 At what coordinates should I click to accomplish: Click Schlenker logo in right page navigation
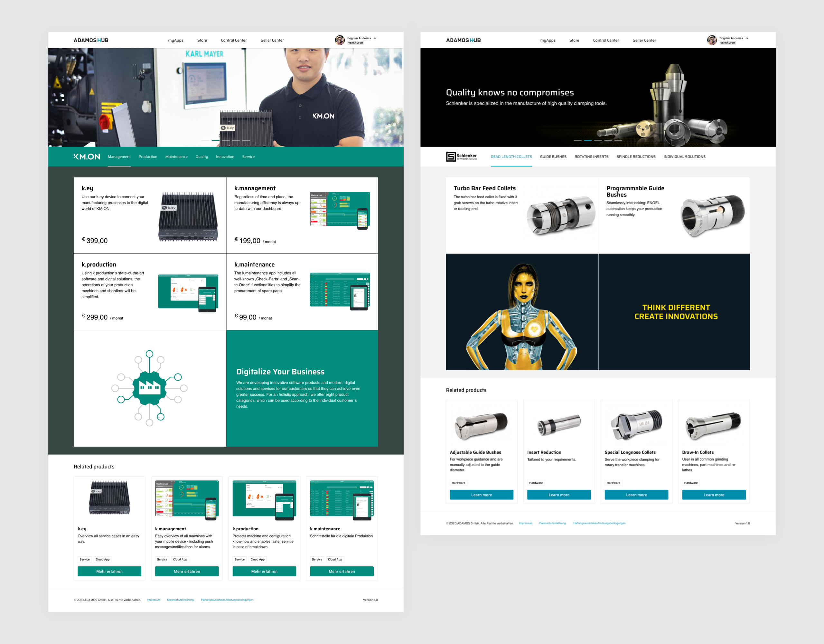[462, 157]
